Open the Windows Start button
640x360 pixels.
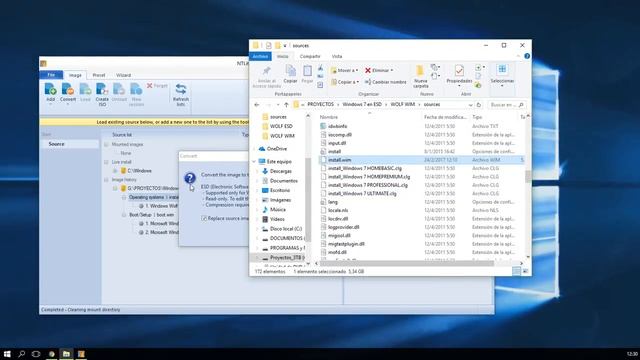tap(7, 354)
